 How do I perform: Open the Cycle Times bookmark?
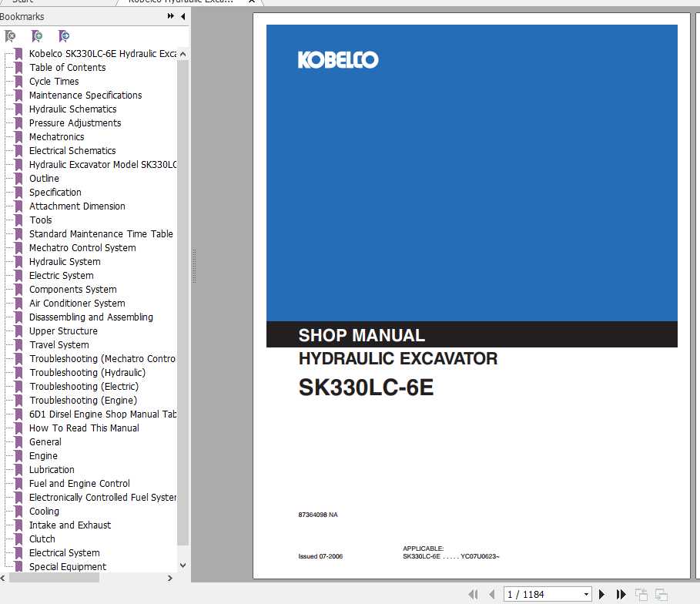pyautogui.click(x=54, y=82)
